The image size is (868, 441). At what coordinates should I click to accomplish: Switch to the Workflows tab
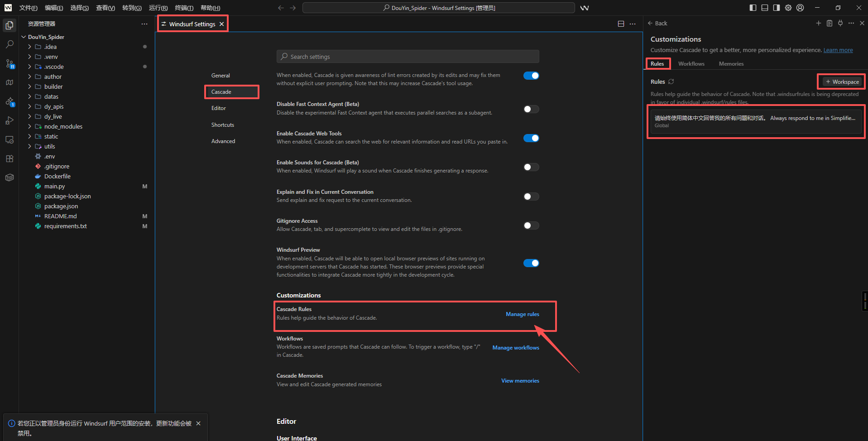(x=691, y=64)
